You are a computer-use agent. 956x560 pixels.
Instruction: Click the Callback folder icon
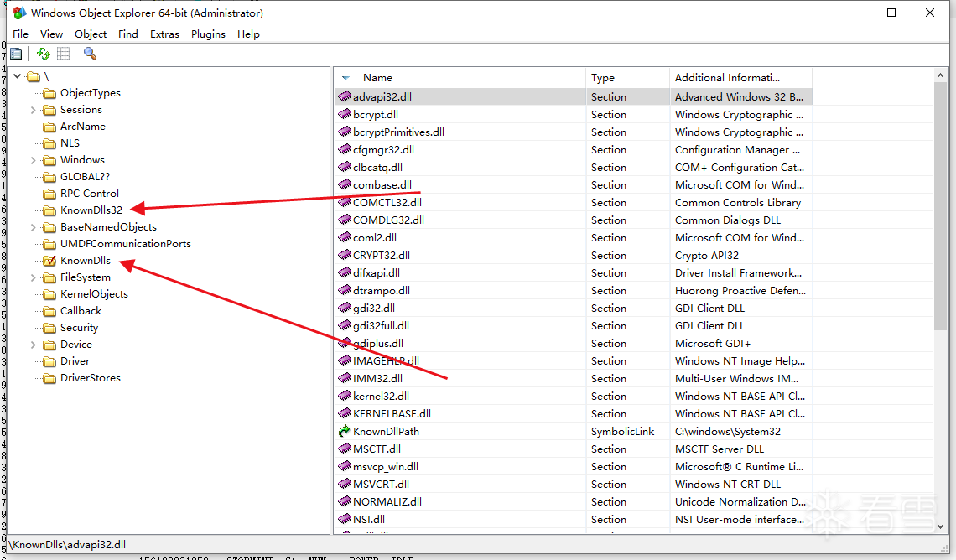pyautogui.click(x=49, y=311)
